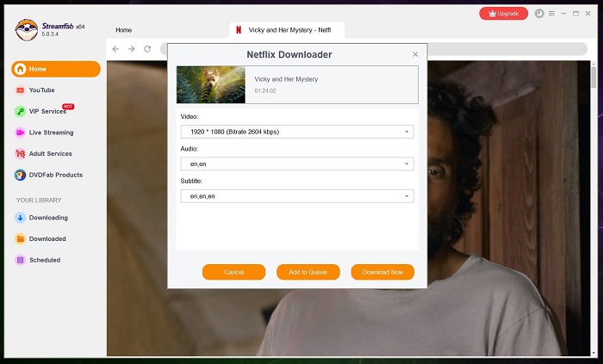Click Download Now button

point(382,272)
